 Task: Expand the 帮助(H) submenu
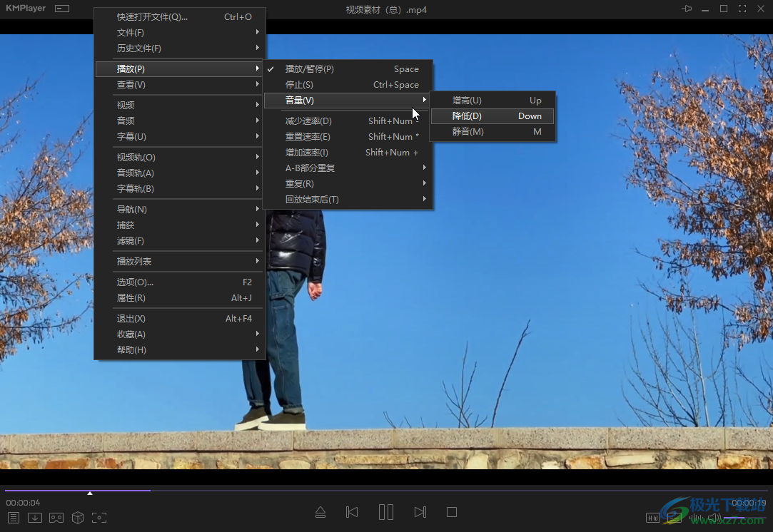click(x=179, y=349)
